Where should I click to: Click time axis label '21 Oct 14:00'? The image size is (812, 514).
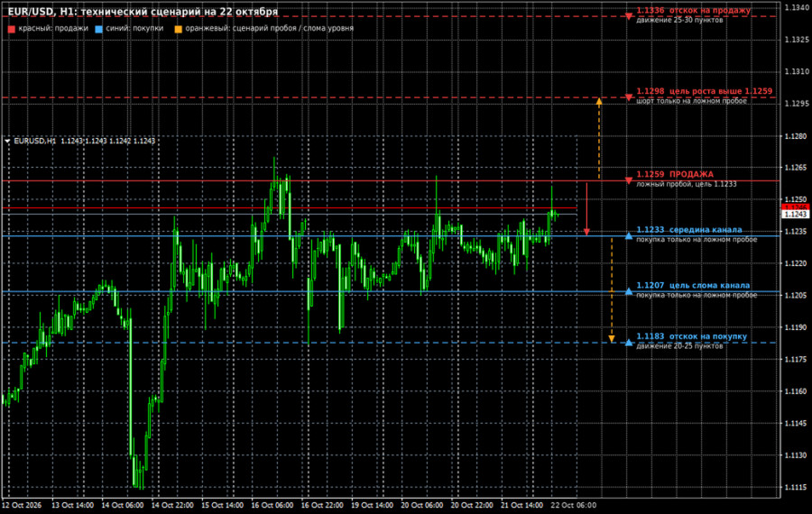(x=522, y=505)
